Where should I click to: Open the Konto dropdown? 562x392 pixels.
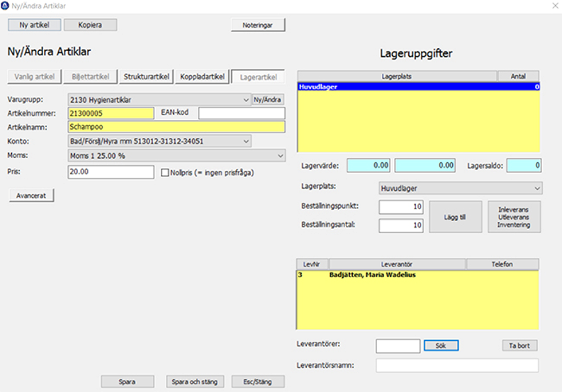(x=159, y=141)
